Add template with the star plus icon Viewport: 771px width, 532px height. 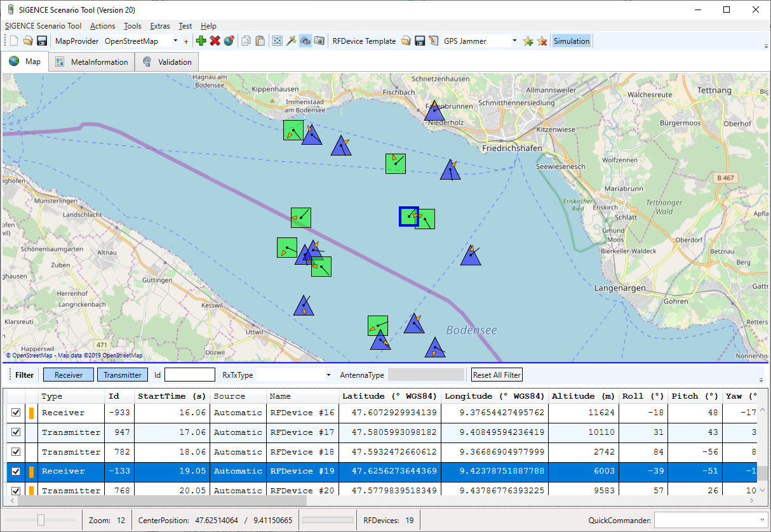[528, 41]
